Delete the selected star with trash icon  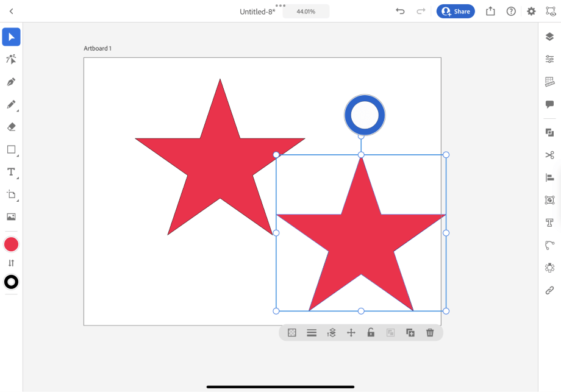(x=430, y=333)
